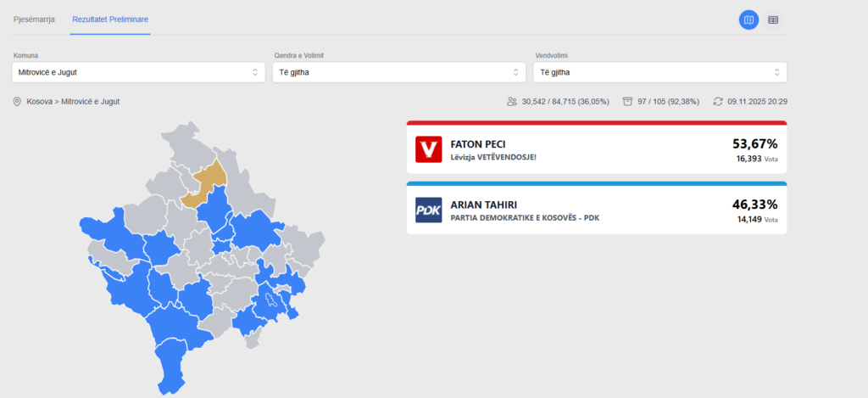The height and width of the screenshot is (398, 868).
Task: Click the voter turnout people icon
Action: (x=512, y=102)
